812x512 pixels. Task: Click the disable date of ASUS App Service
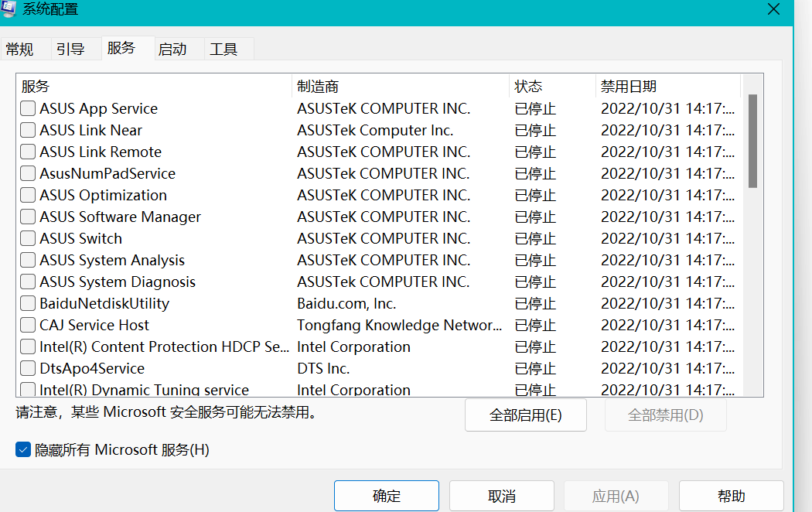click(667, 109)
